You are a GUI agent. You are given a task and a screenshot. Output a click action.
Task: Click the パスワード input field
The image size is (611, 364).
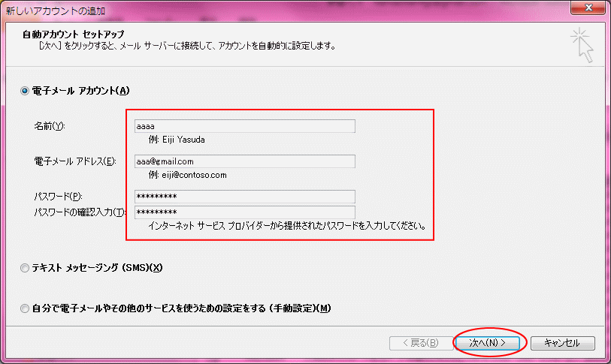coord(245,196)
